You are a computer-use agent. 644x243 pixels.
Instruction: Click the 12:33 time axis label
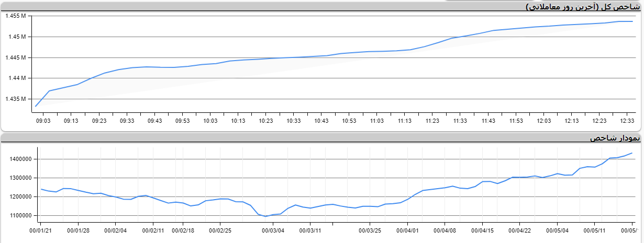pos(627,121)
